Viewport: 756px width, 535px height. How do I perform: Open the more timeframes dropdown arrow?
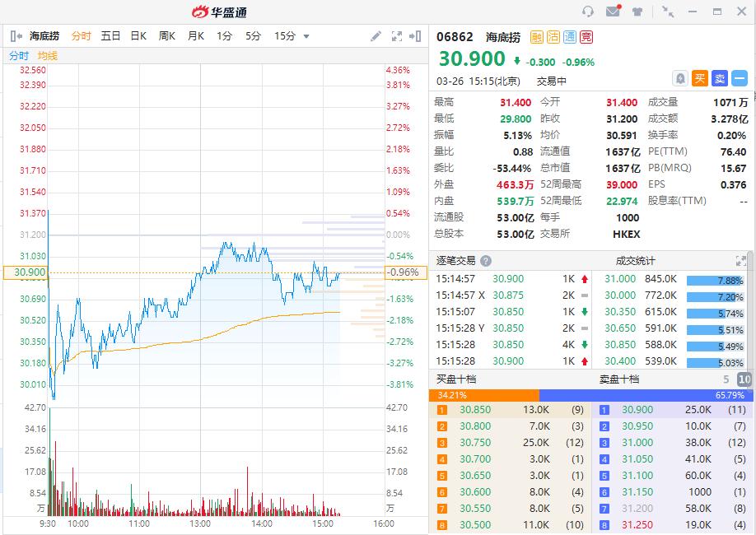pos(306,36)
